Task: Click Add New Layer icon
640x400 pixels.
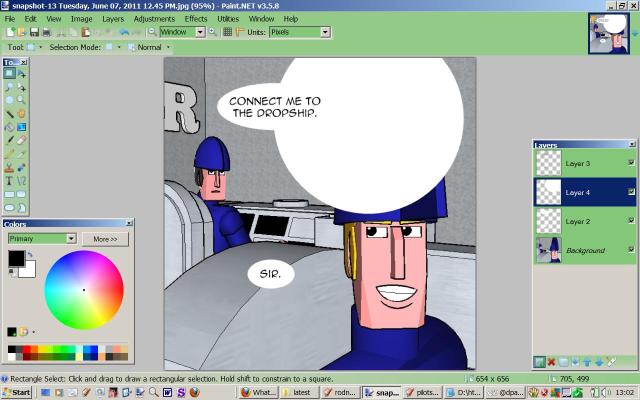Action: pos(539,361)
